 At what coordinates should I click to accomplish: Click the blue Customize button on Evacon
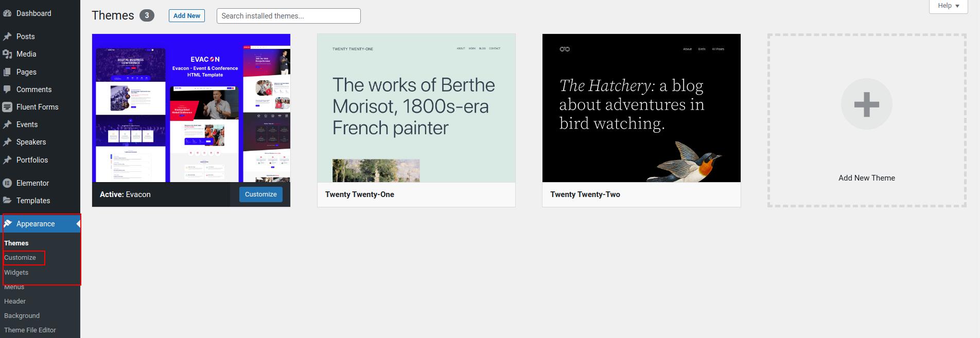261,194
